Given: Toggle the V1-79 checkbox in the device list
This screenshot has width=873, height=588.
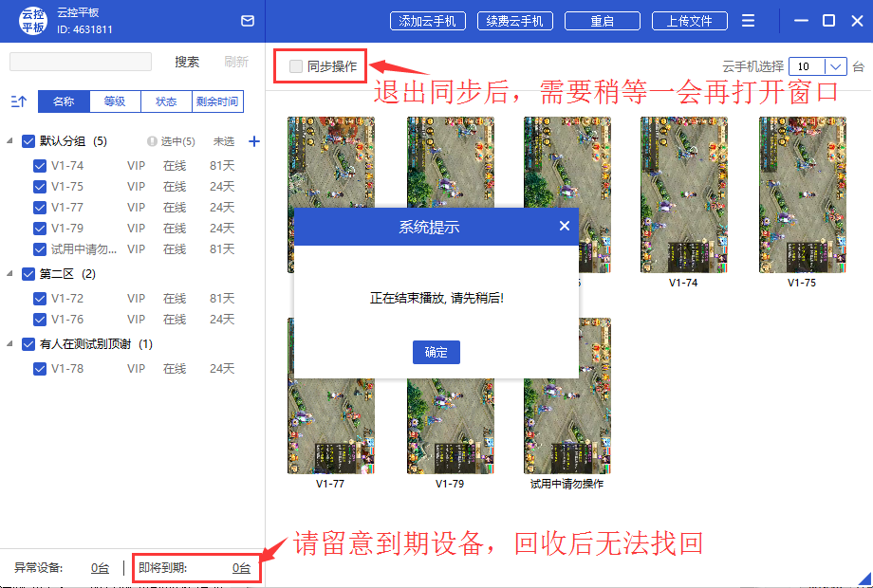Looking at the screenshot, I should (40, 228).
